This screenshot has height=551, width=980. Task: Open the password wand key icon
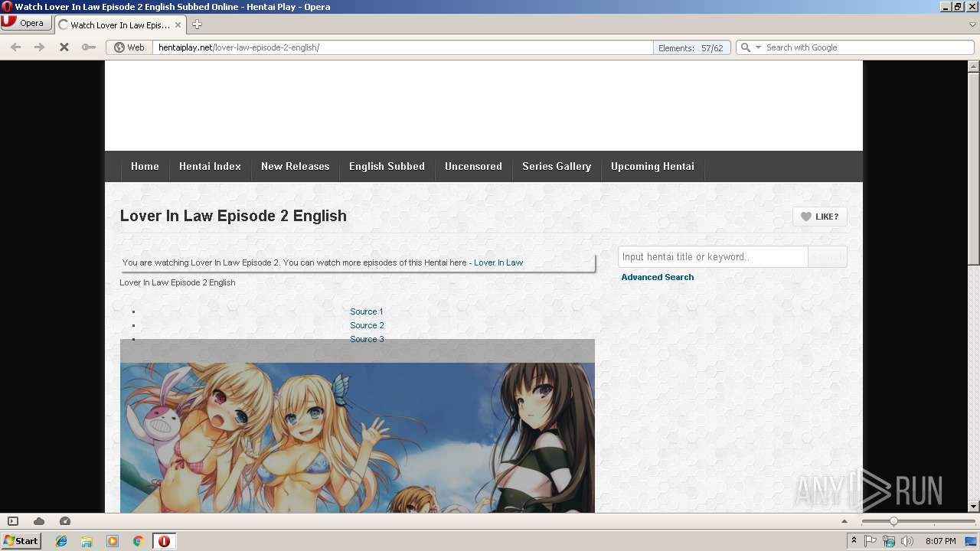tap(89, 47)
